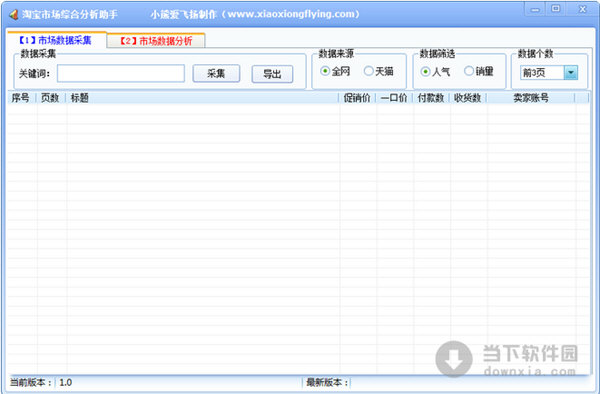Focus the 关键词 keyword input field
Viewport: 600px width, 394px height.
click(121, 73)
